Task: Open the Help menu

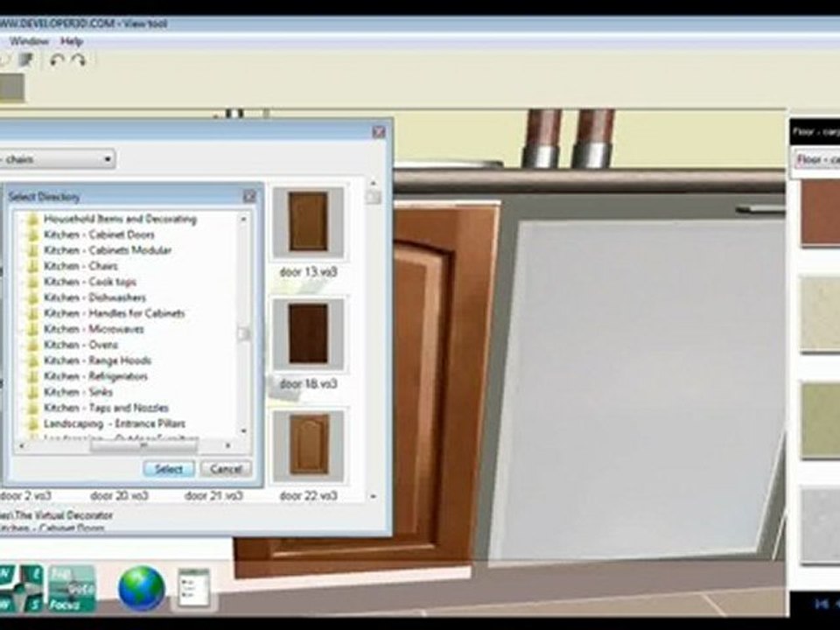Action: tap(71, 41)
